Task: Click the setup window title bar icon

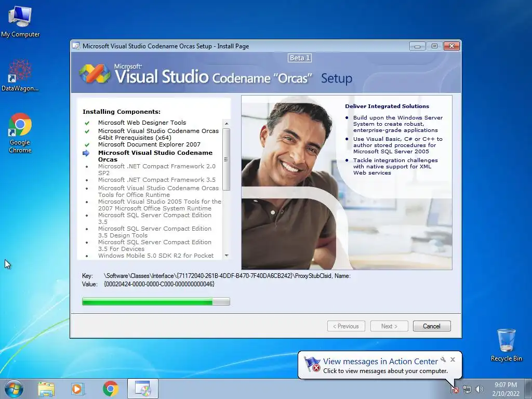Action: point(77,46)
